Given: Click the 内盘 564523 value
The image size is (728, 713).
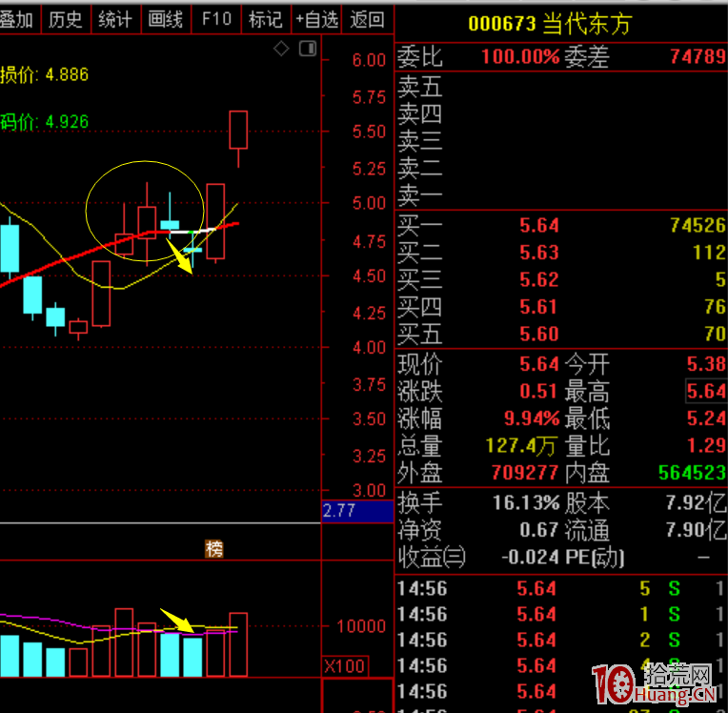Looking at the screenshot, I should pos(692,473).
